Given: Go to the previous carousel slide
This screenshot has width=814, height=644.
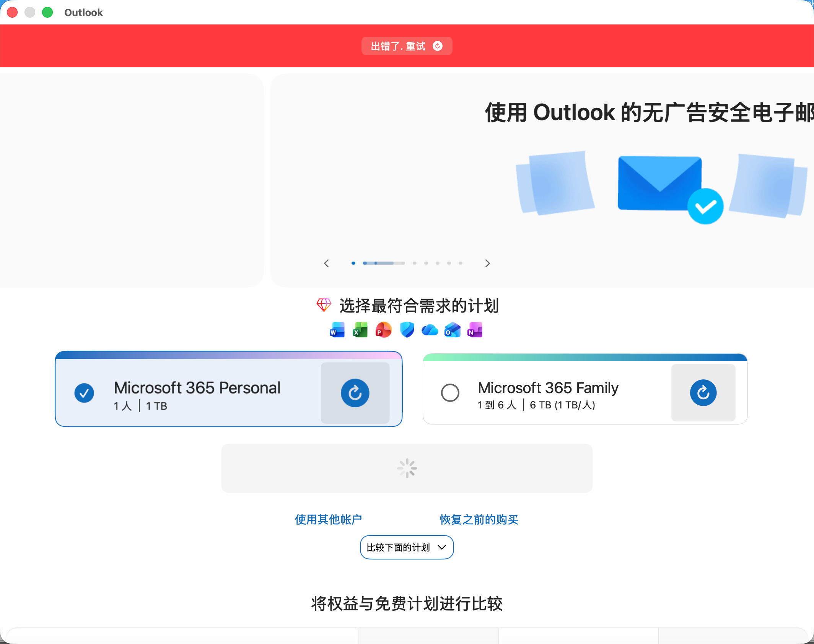Looking at the screenshot, I should click(x=326, y=263).
